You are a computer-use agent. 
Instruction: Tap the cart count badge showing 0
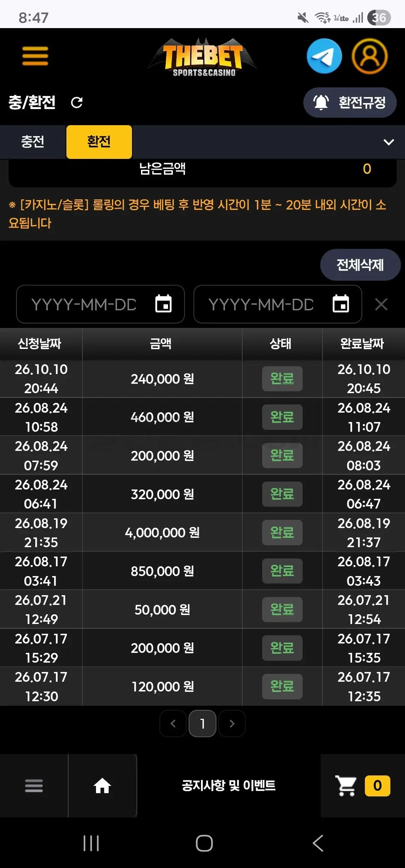[x=378, y=786]
